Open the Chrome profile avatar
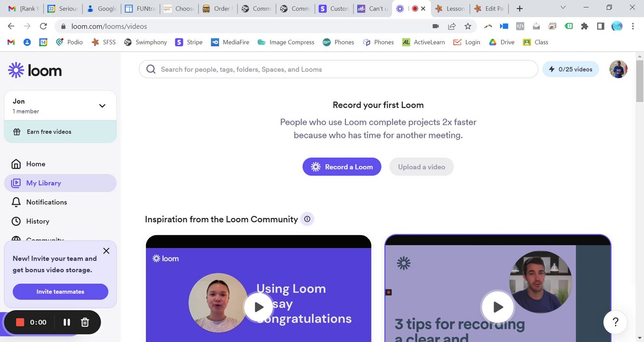This screenshot has height=342, width=644. (617, 27)
